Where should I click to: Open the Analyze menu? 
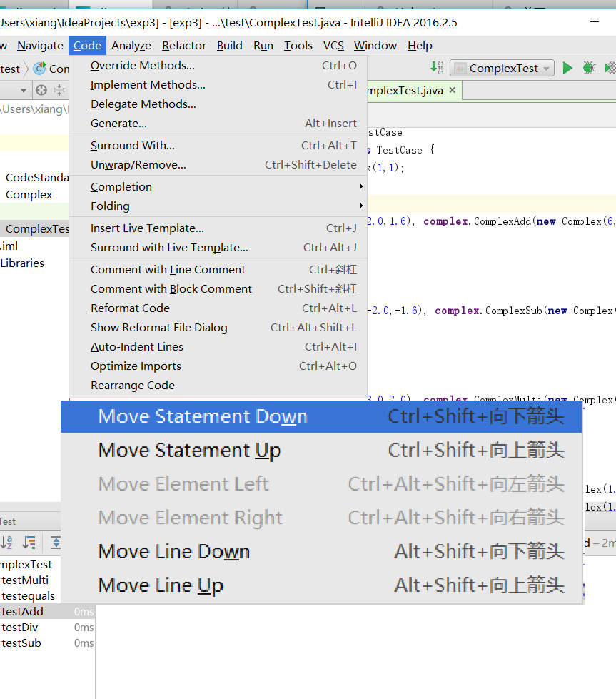pos(131,46)
